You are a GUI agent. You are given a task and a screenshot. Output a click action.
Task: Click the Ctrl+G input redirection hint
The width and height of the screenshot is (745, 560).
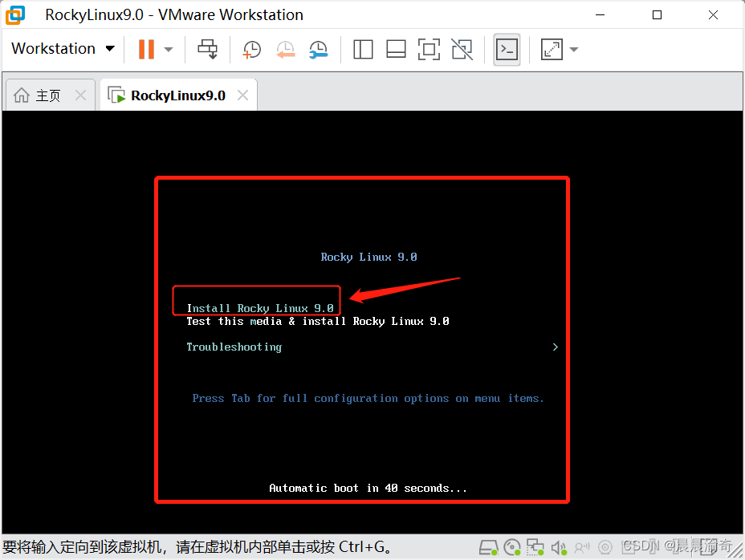[197, 547]
